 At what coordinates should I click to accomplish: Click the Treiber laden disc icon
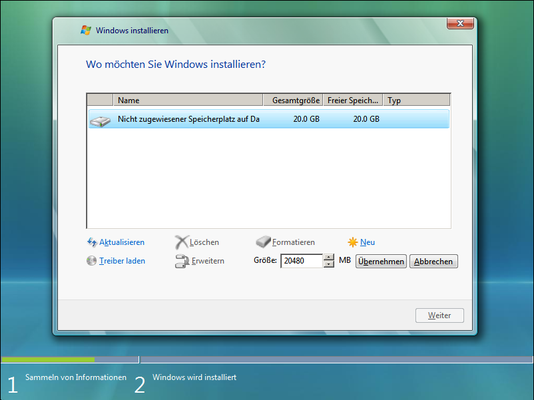(x=91, y=261)
